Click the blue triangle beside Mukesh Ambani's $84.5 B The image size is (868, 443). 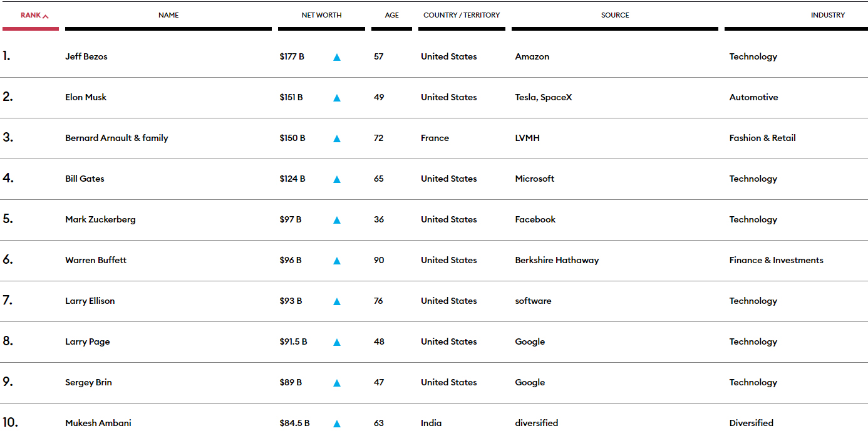click(x=337, y=424)
